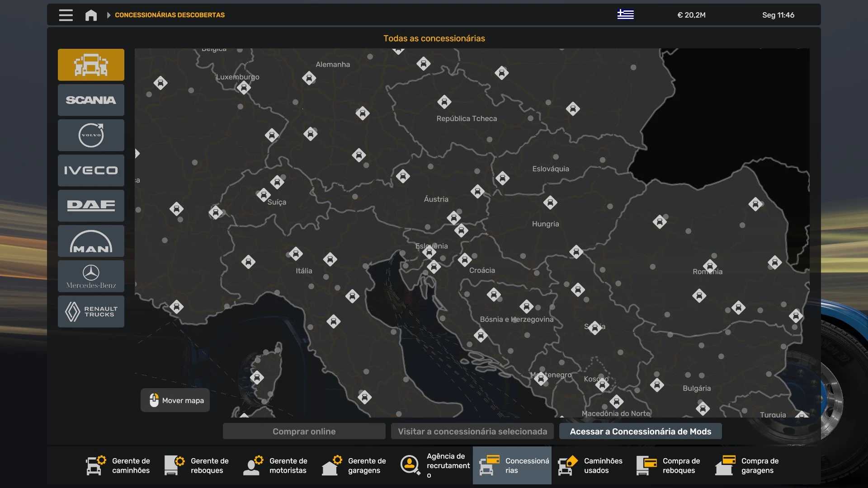Select the DAF brand filter
The width and height of the screenshot is (868, 488).
tap(91, 206)
